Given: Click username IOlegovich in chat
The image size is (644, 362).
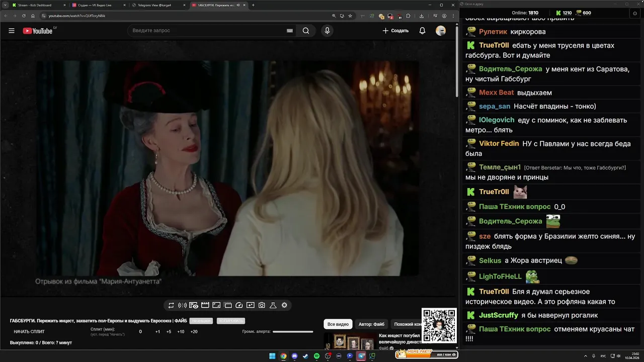Looking at the screenshot, I should pyautogui.click(x=497, y=120).
